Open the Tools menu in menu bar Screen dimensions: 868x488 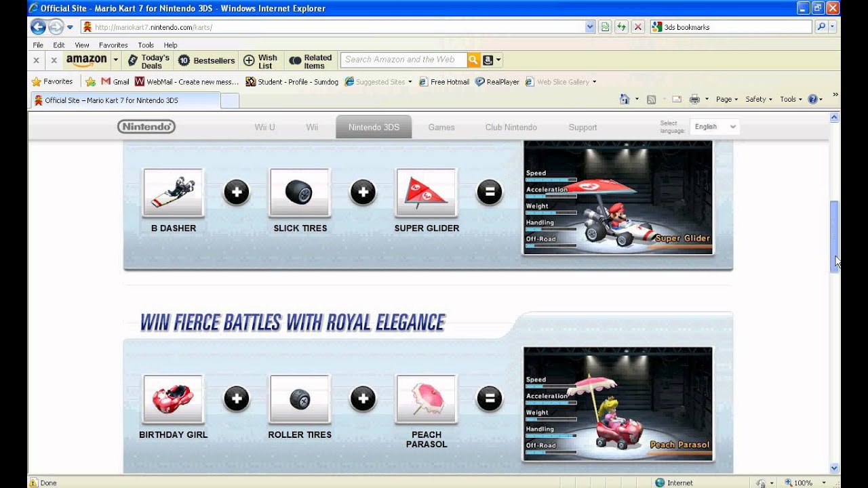click(x=146, y=45)
